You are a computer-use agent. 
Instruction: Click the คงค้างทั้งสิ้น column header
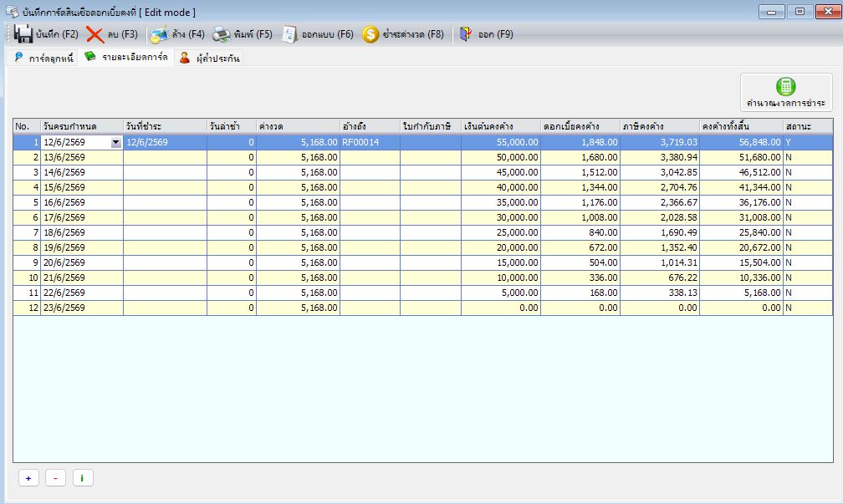click(741, 127)
